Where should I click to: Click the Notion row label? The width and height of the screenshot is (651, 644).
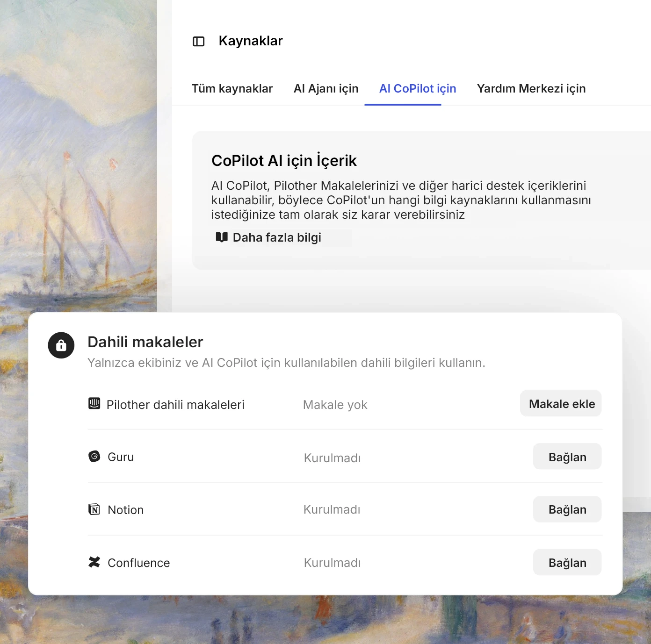[125, 509]
